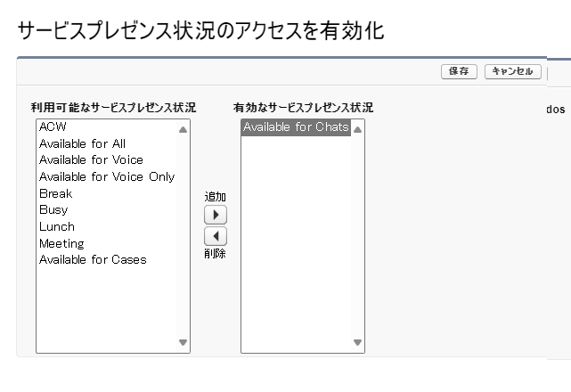Select Available for Voice Only
The image size is (571, 392).
(x=107, y=176)
